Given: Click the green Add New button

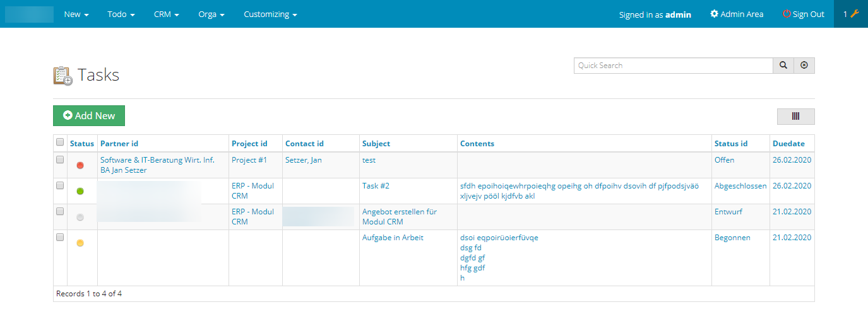Looking at the screenshot, I should [89, 115].
